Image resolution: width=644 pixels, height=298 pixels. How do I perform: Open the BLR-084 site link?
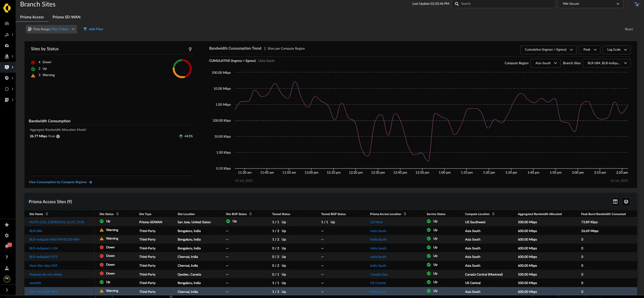point(36,231)
